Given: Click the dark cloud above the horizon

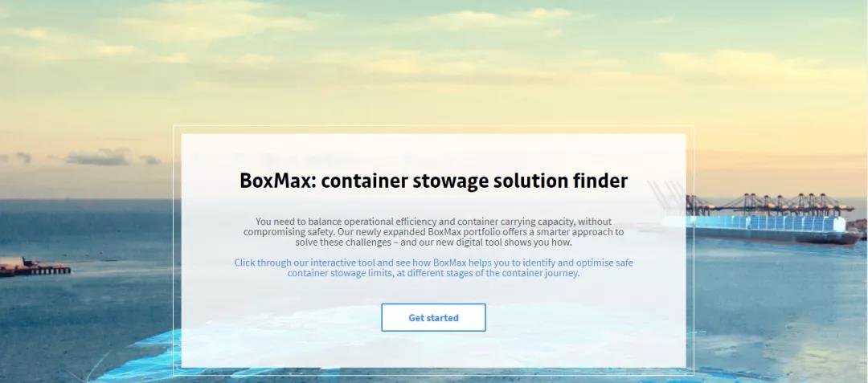Looking at the screenshot, I should [97, 158].
